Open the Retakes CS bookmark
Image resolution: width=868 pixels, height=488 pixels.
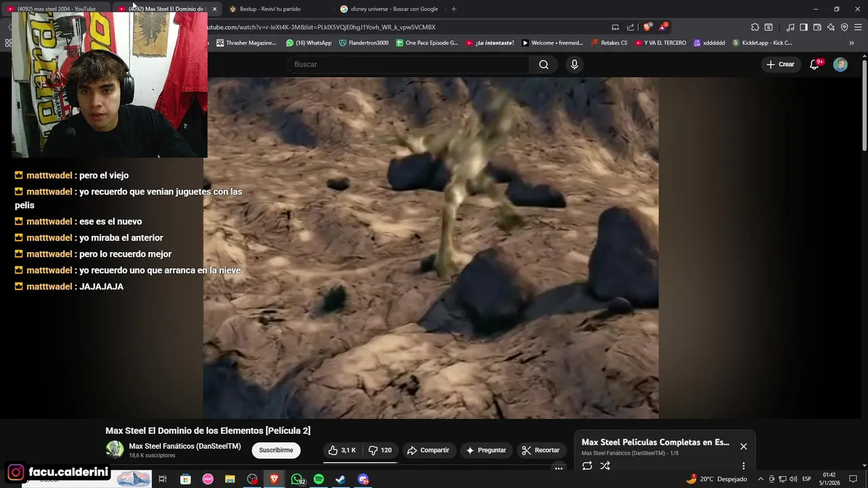(609, 43)
